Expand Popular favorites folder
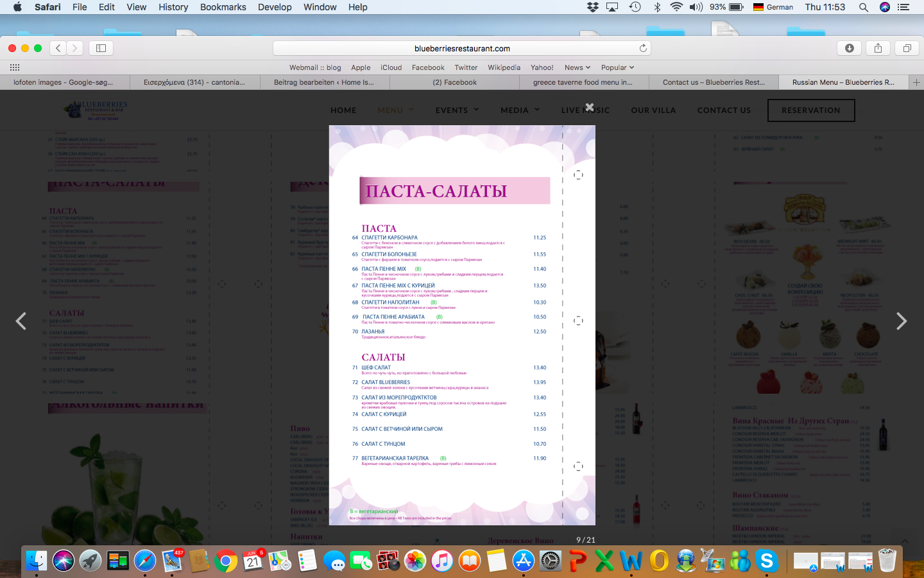This screenshot has height=578, width=924. coord(617,67)
